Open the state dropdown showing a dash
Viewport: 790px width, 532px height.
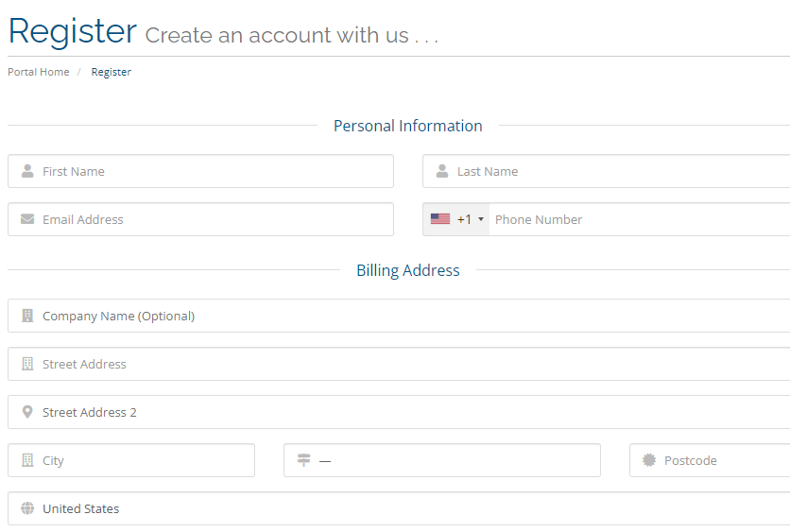tap(442, 460)
